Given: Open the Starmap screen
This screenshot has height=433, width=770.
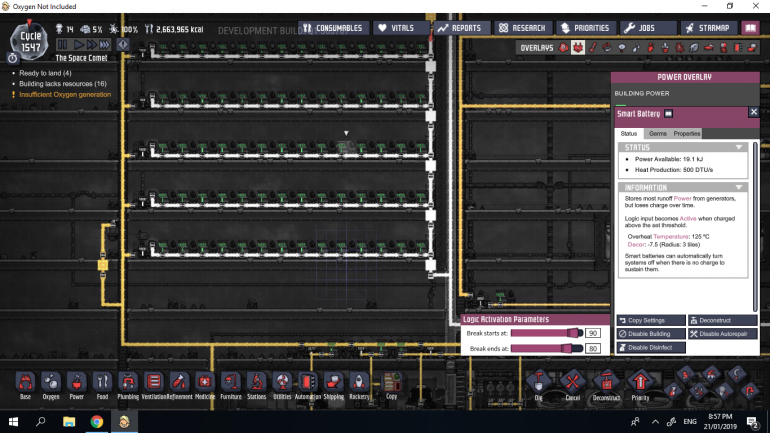Looking at the screenshot, I should point(708,28).
